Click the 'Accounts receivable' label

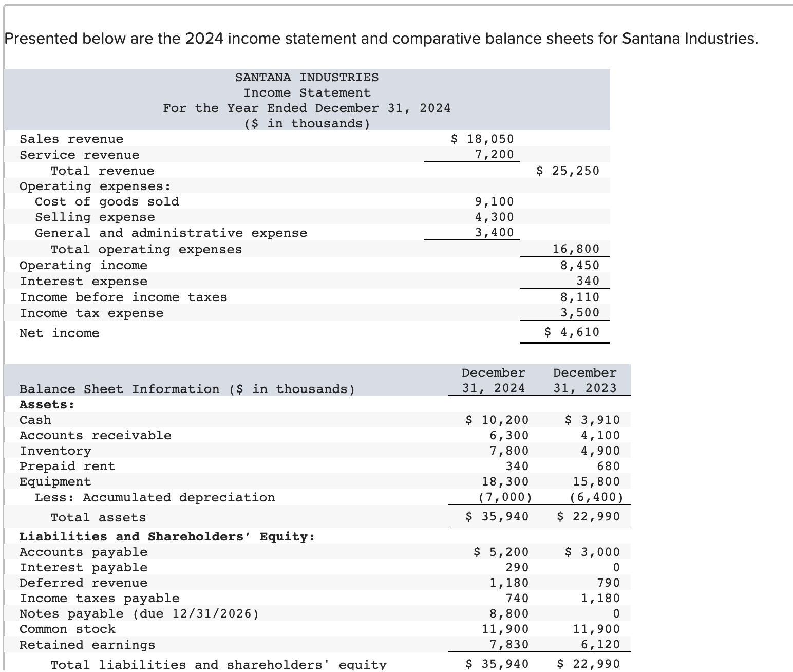tap(96, 436)
